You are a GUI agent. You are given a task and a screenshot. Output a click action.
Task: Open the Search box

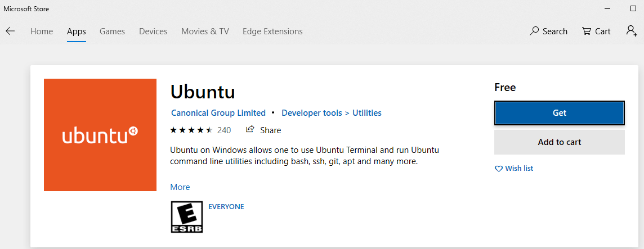click(548, 31)
